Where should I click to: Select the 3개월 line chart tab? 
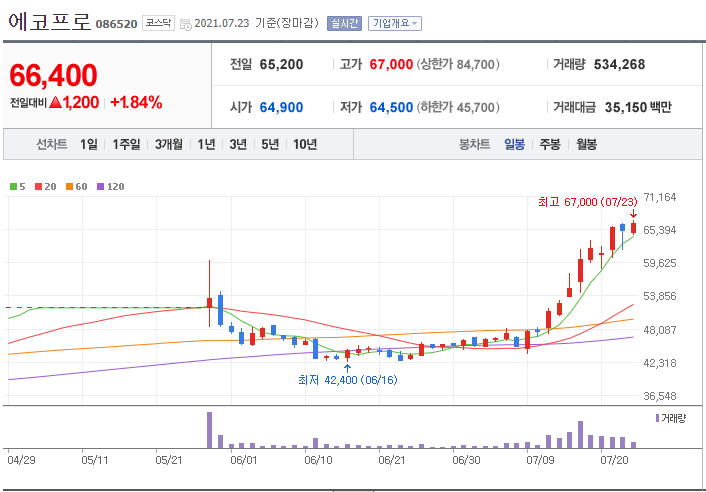(x=168, y=144)
